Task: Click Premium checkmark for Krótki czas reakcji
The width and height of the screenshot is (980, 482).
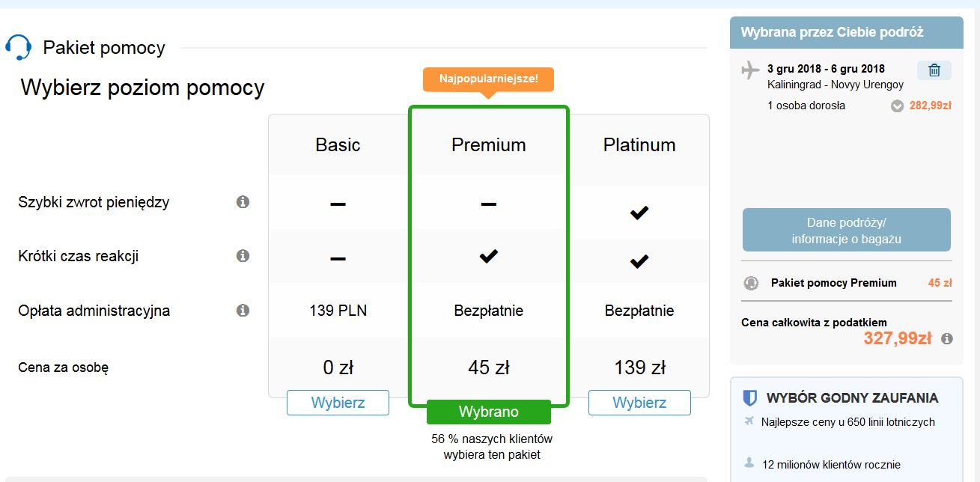Action: pyautogui.click(x=488, y=257)
